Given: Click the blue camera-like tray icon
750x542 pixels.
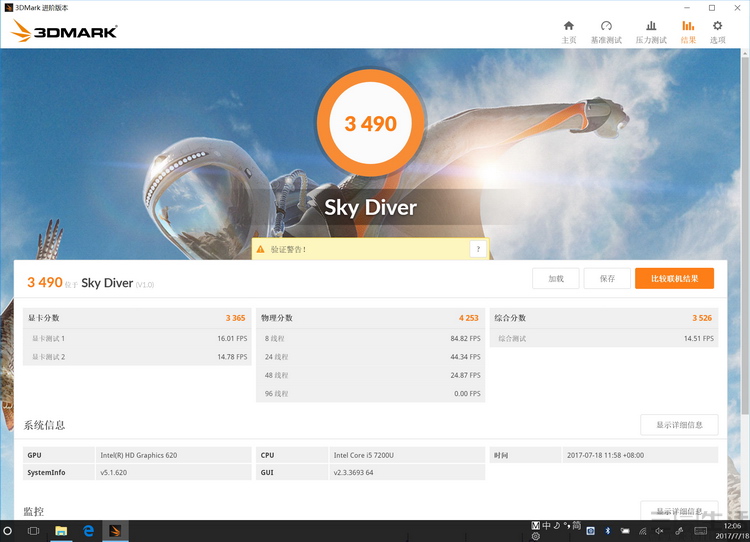Looking at the screenshot, I should click(591, 531).
